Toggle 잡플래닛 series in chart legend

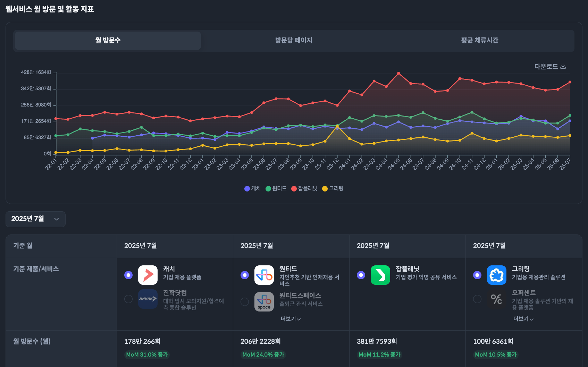[304, 188]
